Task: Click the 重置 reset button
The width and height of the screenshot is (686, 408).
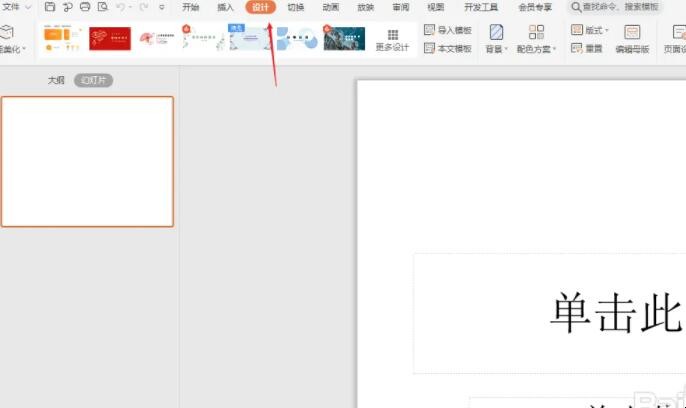Action: point(587,48)
